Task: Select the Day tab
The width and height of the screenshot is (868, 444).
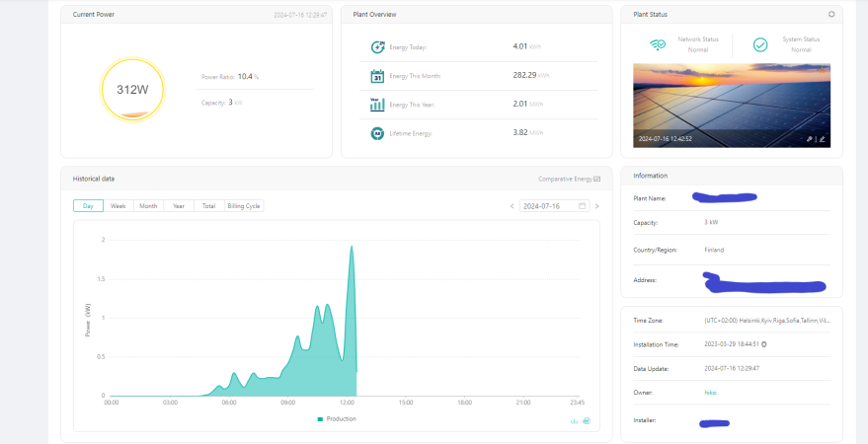Action: tap(88, 205)
